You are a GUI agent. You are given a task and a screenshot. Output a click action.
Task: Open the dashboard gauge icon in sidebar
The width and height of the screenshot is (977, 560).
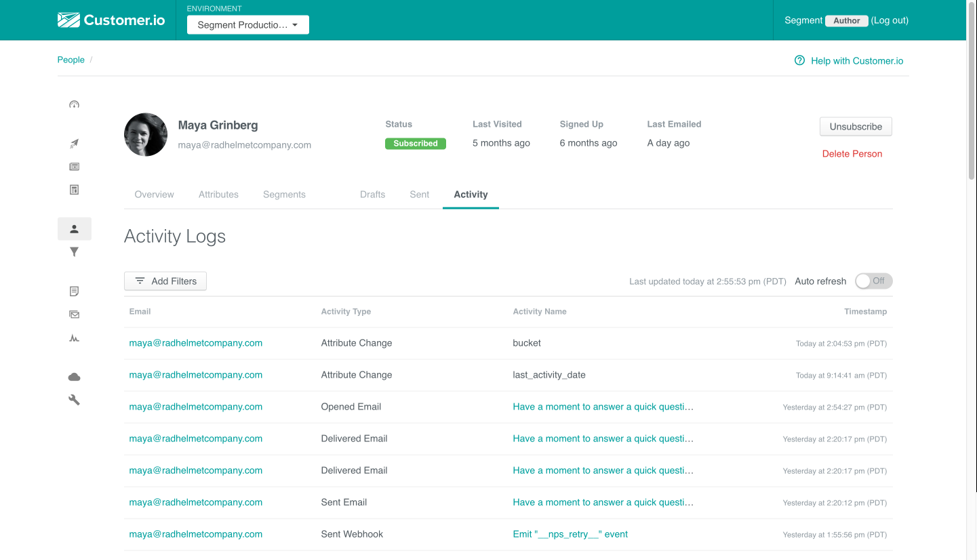pyautogui.click(x=75, y=104)
